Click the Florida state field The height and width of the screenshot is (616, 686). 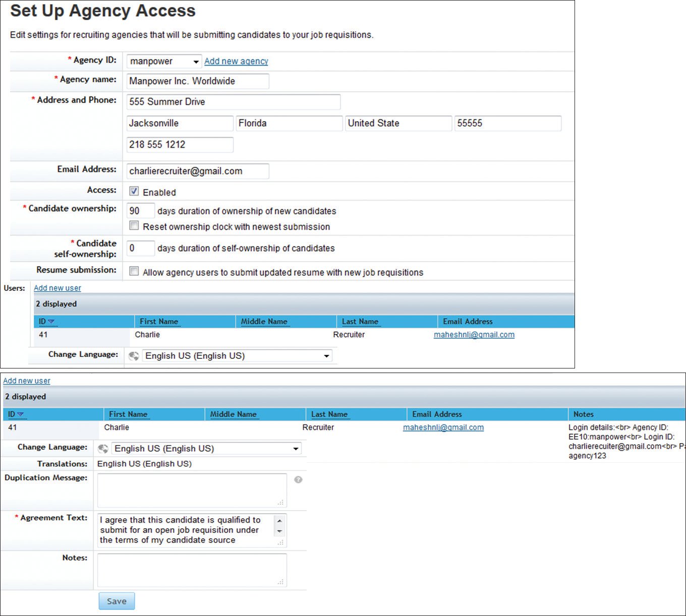(289, 123)
